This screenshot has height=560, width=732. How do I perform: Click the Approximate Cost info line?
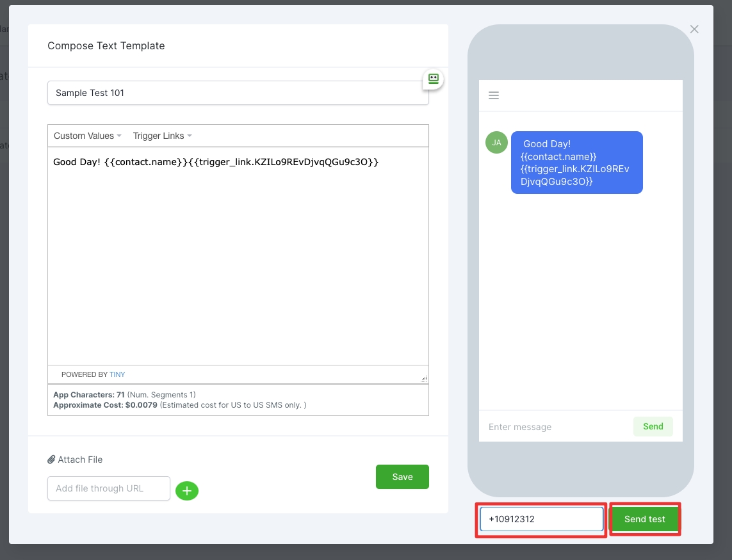pos(179,405)
